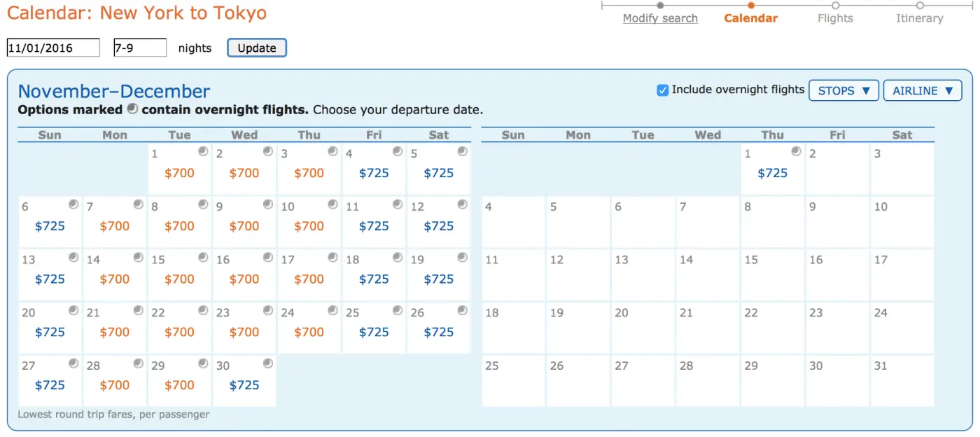Select the Itinerary step

click(919, 18)
